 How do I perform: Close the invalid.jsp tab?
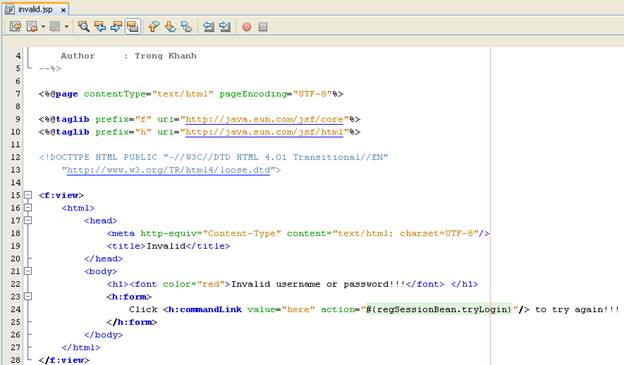pos(63,10)
